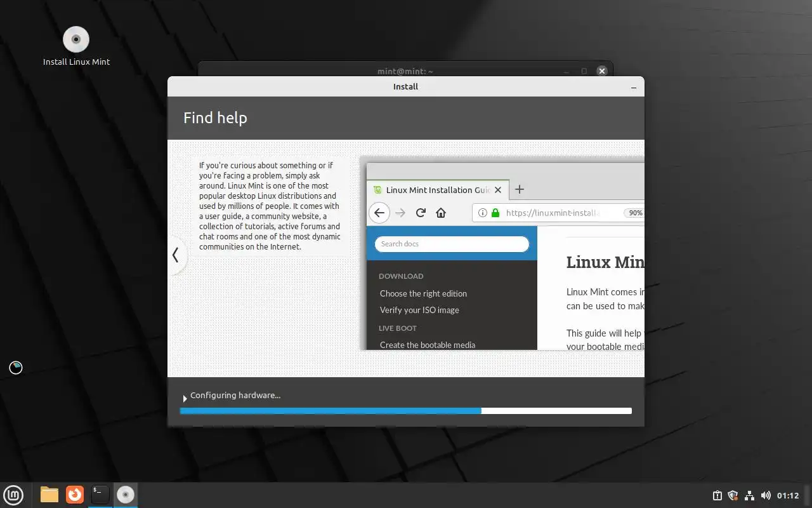Open the shield security tray icon
This screenshot has width=812, height=508.
tap(733, 495)
